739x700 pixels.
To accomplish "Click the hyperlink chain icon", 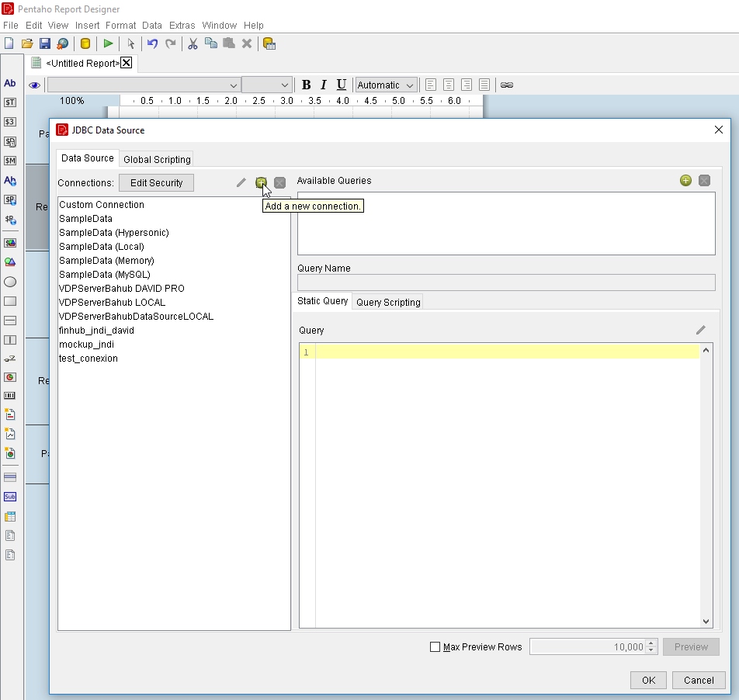I will [507, 85].
